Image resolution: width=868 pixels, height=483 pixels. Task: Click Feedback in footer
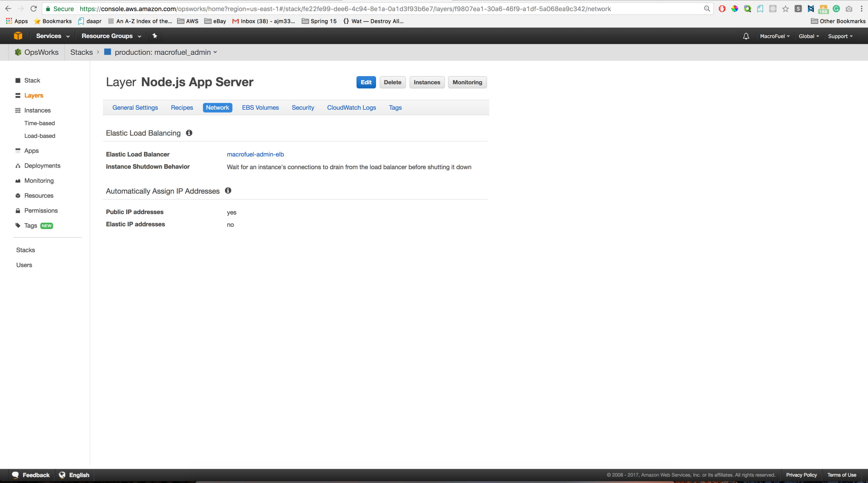click(x=31, y=475)
